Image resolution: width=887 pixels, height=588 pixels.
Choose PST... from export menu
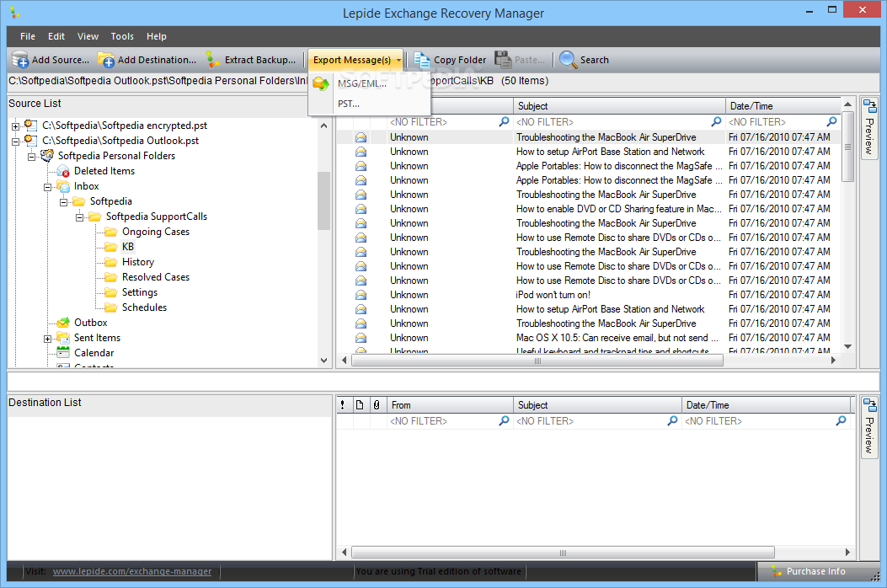pos(349,104)
